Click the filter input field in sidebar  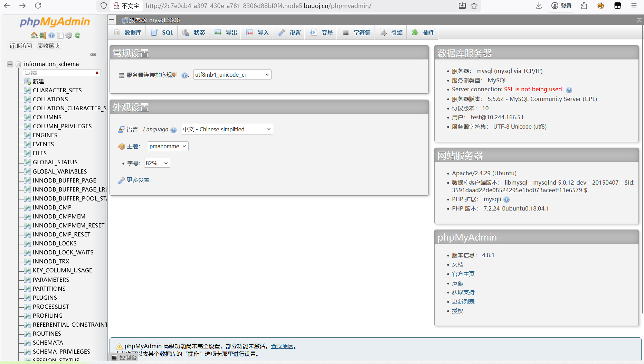[59, 73]
